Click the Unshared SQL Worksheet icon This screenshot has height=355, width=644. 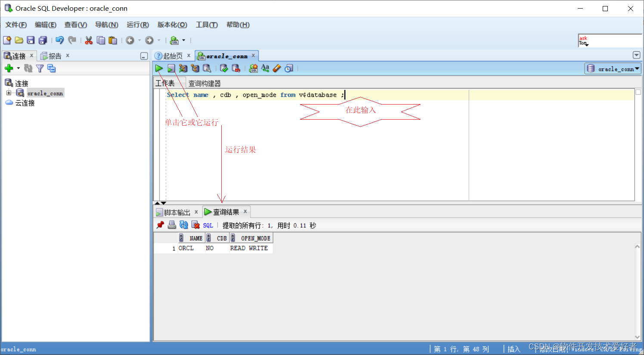tap(253, 68)
